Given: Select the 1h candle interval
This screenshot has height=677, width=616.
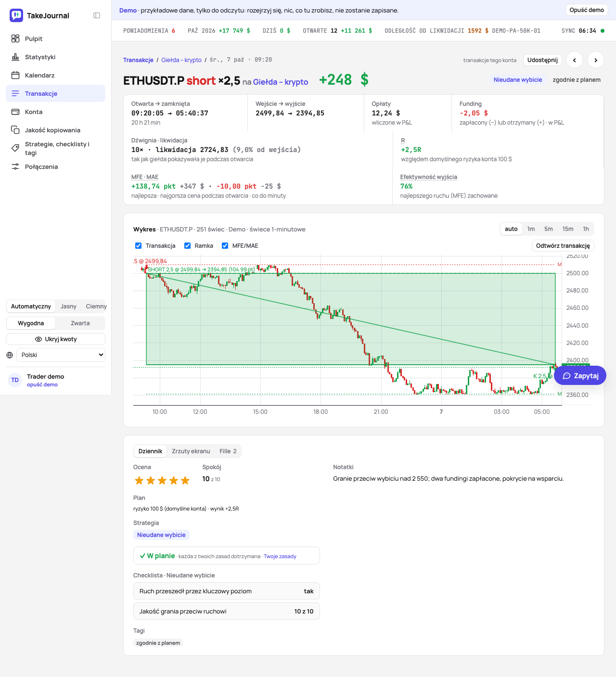Looking at the screenshot, I should 586,229.
